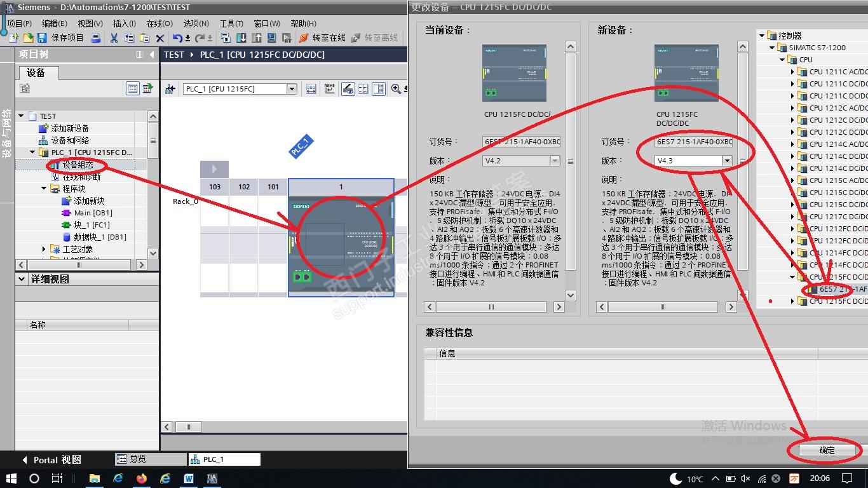
Task: Click 确定 button to confirm device change
Action: click(827, 450)
